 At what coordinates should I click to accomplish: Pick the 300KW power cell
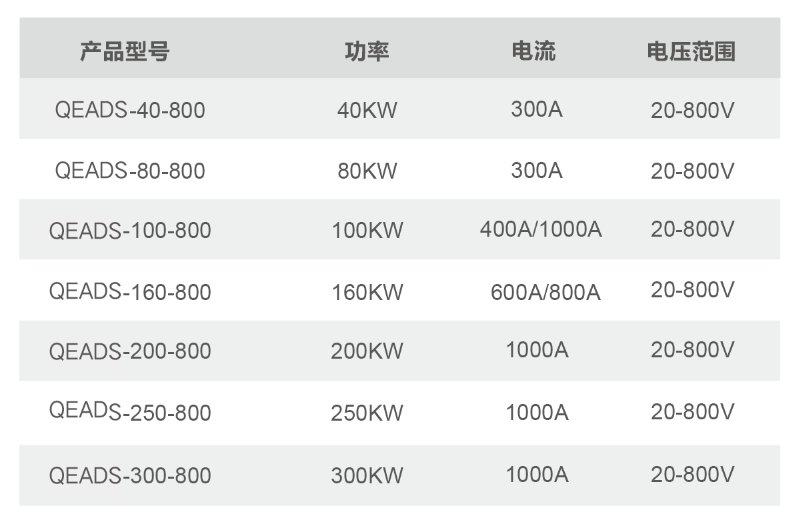[x=367, y=475]
